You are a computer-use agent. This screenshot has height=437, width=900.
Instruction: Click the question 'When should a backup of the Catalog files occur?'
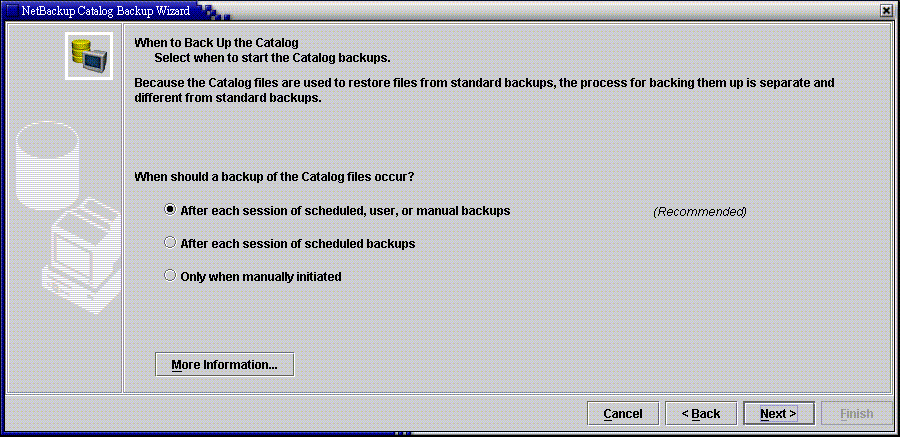click(274, 177)
